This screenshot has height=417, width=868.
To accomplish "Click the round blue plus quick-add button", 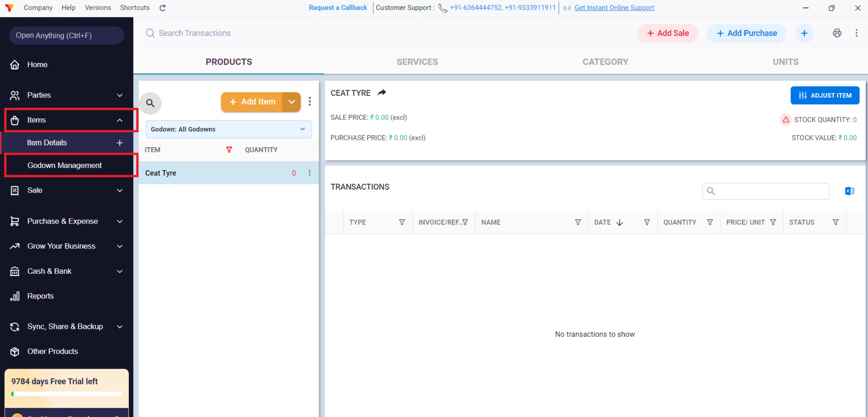I will tap(804, 33).
